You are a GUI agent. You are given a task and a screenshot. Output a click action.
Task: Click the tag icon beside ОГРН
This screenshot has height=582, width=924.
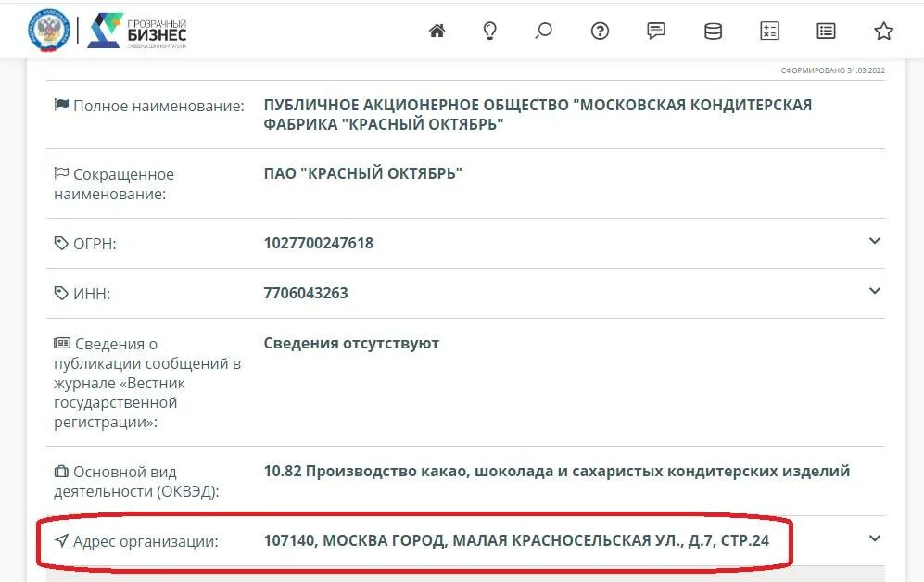click(x=61, y=243)
